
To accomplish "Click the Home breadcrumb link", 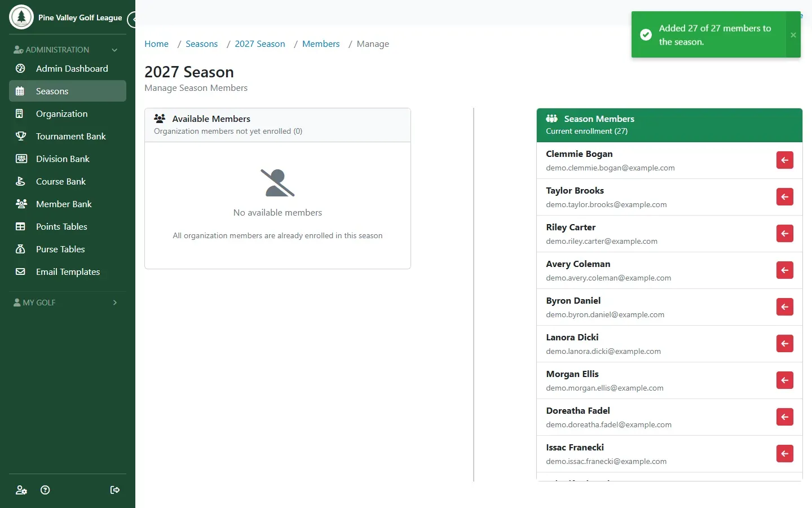I will coord(156,44).
